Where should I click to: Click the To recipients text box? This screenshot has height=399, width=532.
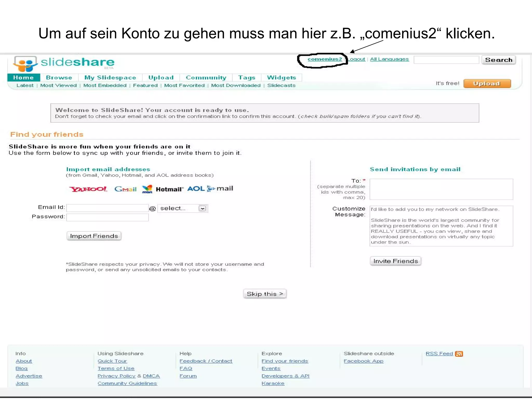click(441, 189)
